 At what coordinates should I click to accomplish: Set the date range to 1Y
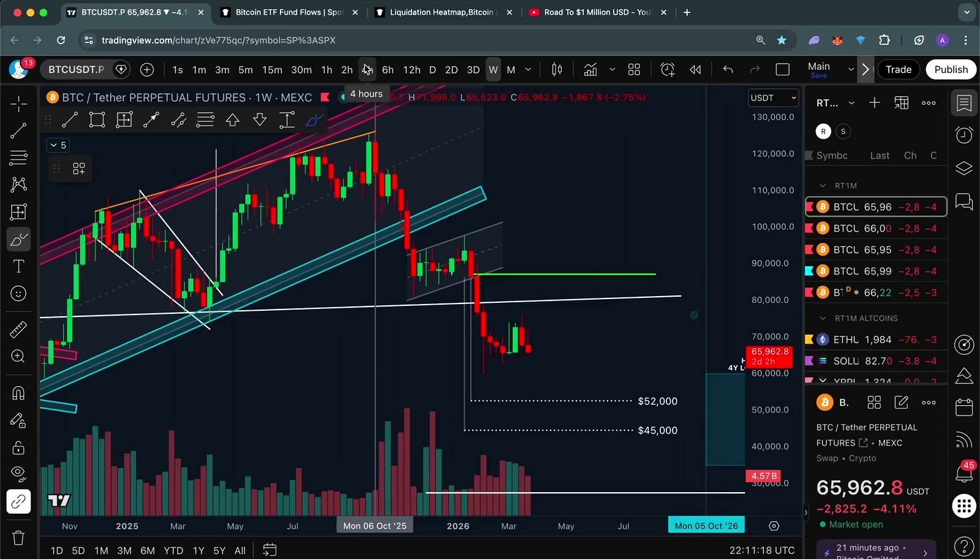pos(198,550)
